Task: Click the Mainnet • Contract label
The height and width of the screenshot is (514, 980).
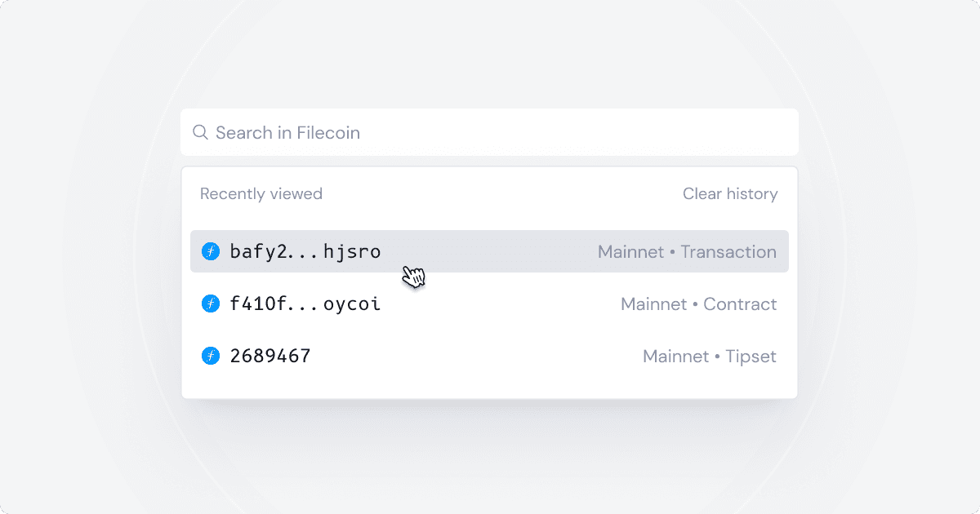Action: (698, 304)
